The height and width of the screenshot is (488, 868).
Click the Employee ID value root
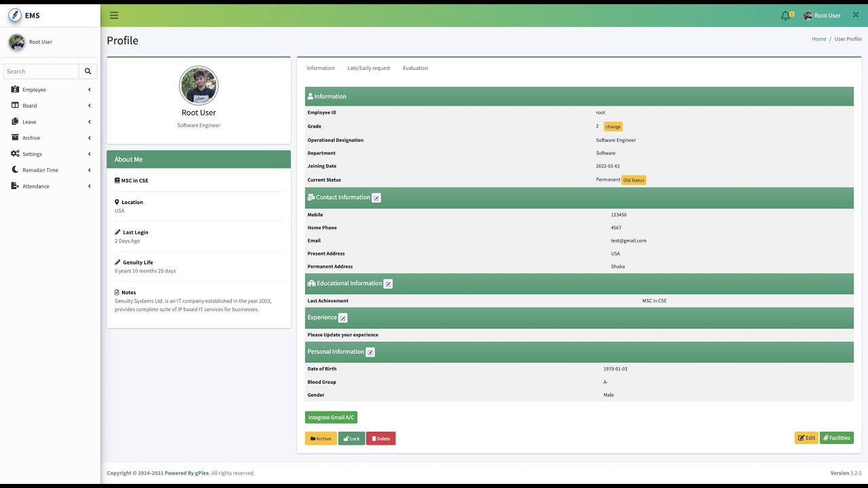click(x=601, y=113)
